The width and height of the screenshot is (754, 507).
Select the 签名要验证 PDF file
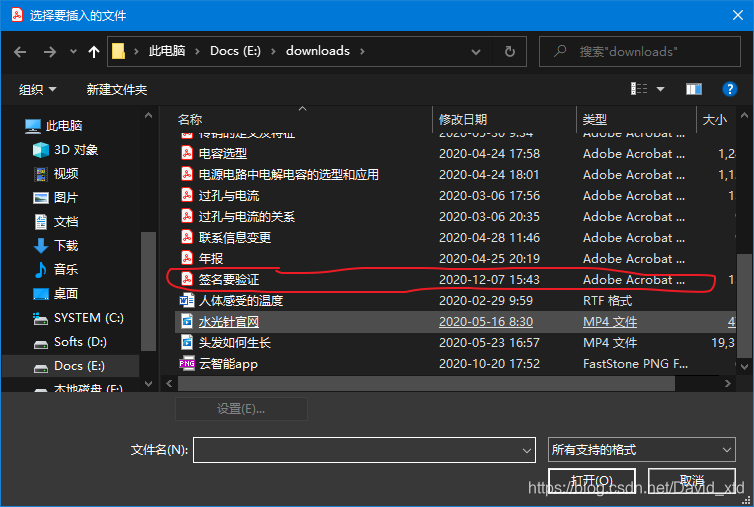click(x=229, y=279)
